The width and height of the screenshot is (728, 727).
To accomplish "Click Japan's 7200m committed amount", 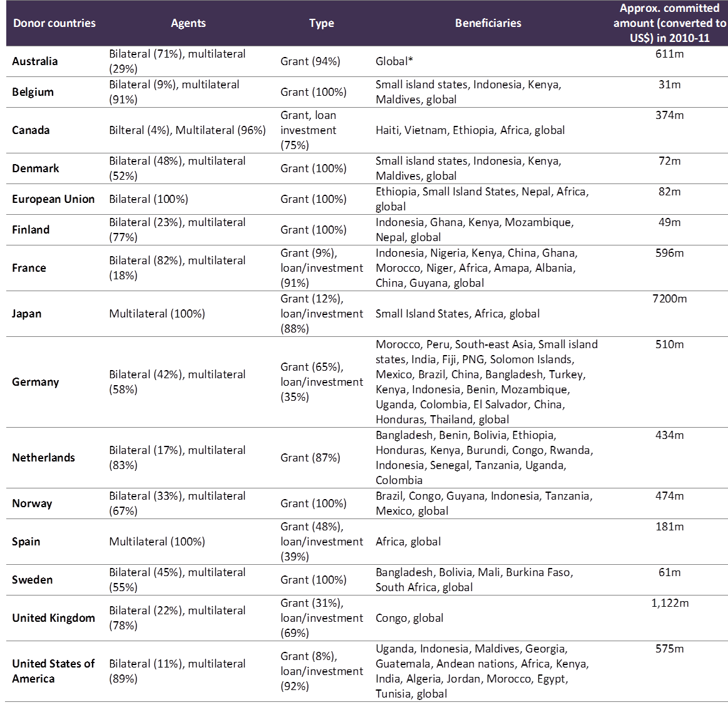I will [x=669, y=299].
